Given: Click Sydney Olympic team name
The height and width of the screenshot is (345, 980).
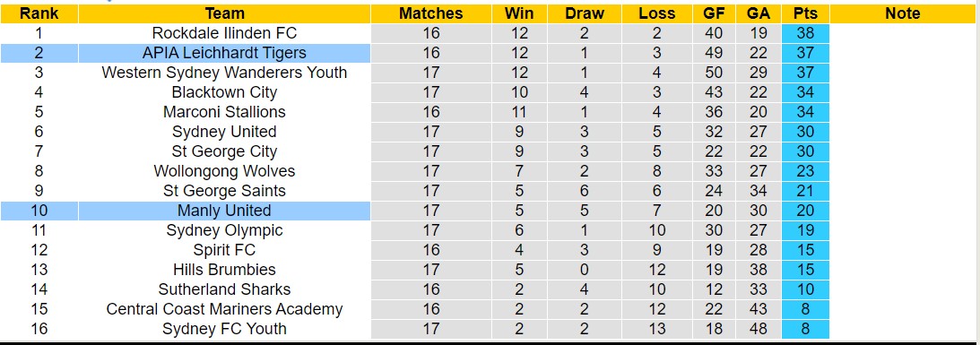Looking at the screenshot, I should pyautogui.click(x=224, y=230).
